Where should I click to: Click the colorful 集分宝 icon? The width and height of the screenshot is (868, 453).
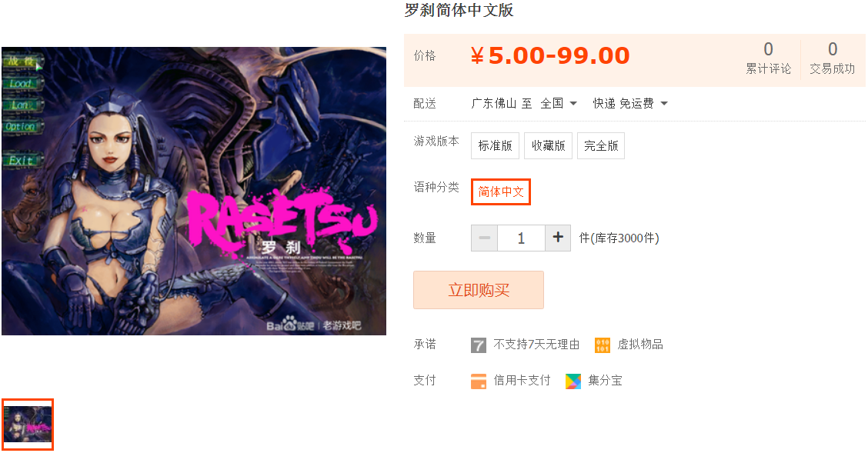point(573,381)
